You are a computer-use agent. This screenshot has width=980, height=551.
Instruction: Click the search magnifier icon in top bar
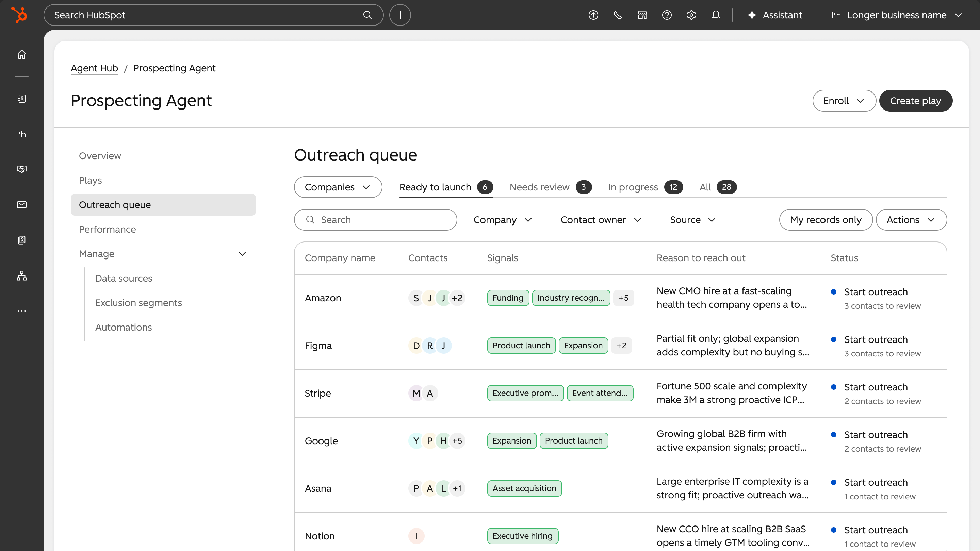click(x=367, y=15)
